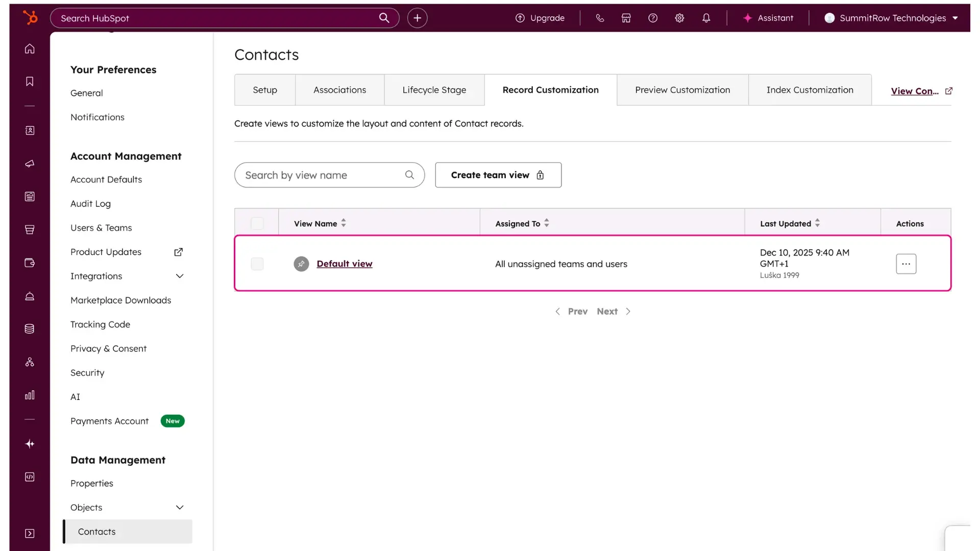Viewport: 980px width, 551px height.
Task: Select the Marketing megaphone icon
Action: (x=29, y=163)
